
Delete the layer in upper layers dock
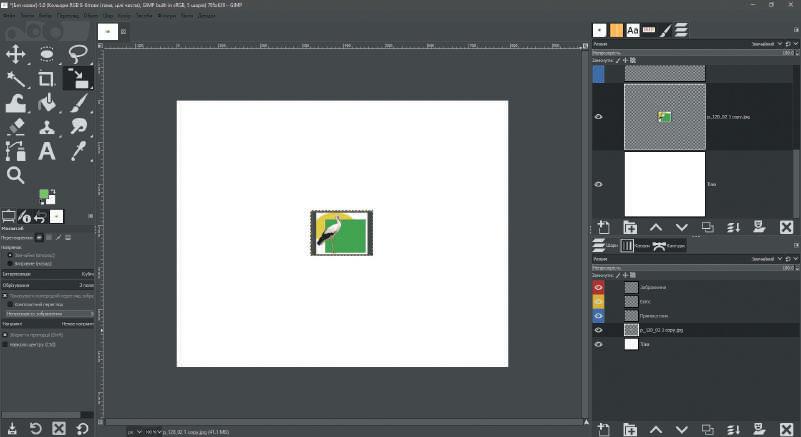pyautogui.click(x=787, y=227)
